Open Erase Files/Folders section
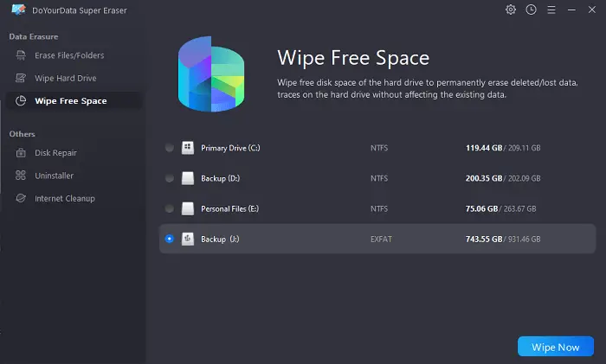The width and height of the screenshot is (606, 364). point(74,55)
